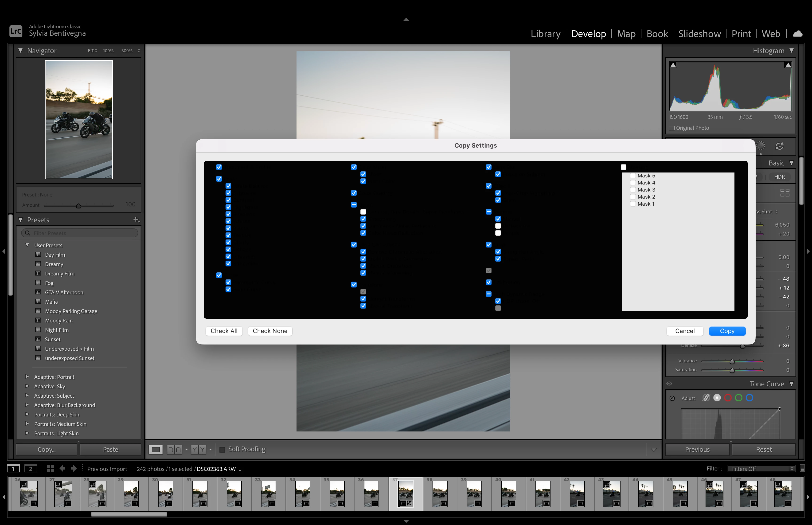The width and height of the screenshot is (812, 525).
Task: Switch to loupe view mode icon
Action: click(x=156, y=449)
